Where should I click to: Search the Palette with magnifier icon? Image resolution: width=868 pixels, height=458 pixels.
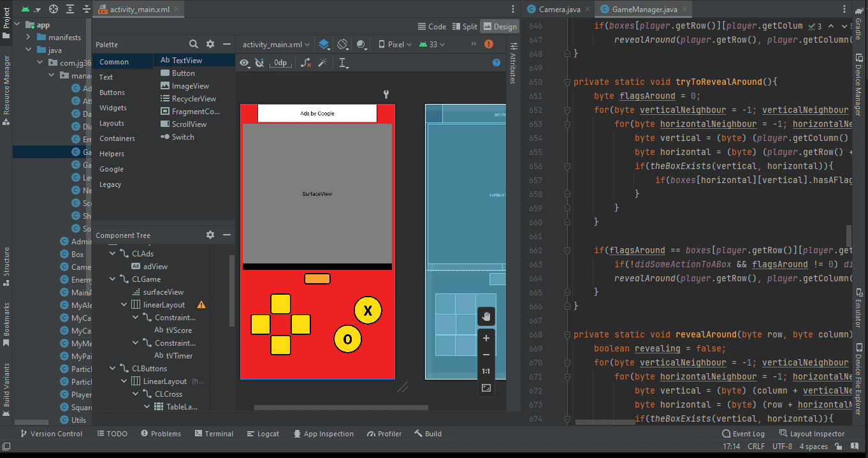click(x=194, y=44)
